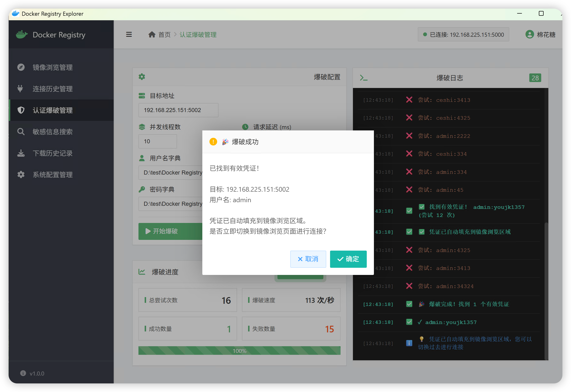Click the user avatar for 棉花糖

tap(530, 34)
